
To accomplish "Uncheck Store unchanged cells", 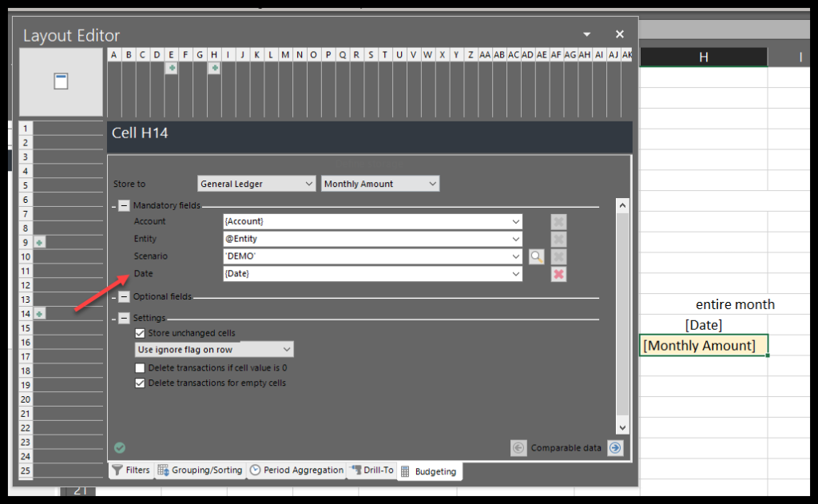I will click(141, 333).
